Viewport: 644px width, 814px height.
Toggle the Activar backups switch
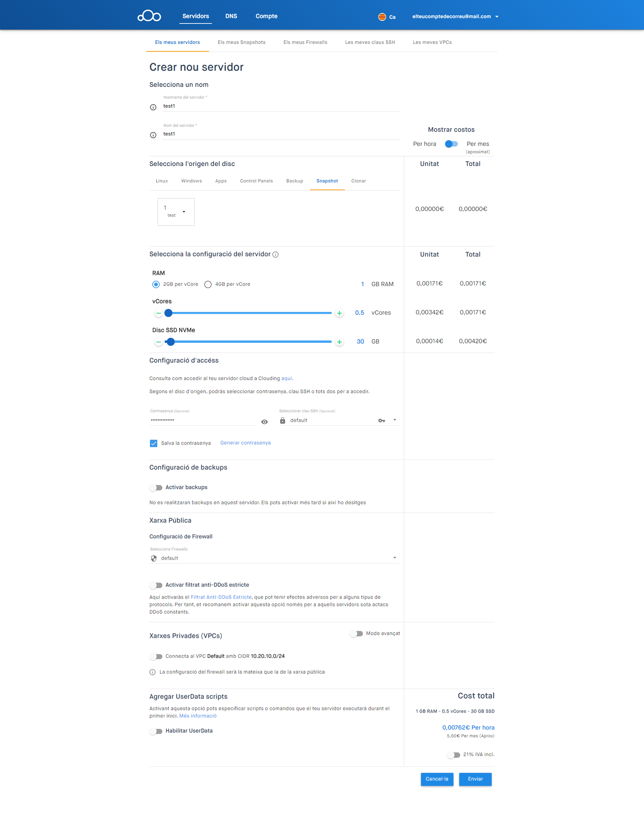pyautogui.click(x=156, y=488)
